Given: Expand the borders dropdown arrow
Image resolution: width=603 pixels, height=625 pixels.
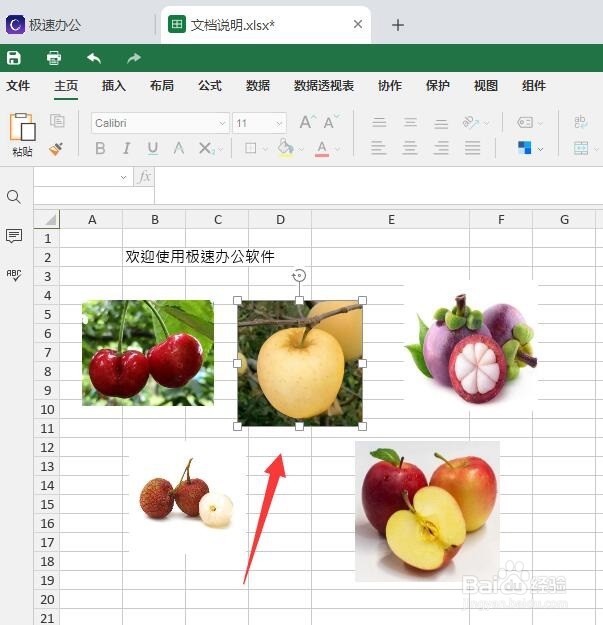Looking at the screenshot, I should pyautogui.click(x=265, y=149).
